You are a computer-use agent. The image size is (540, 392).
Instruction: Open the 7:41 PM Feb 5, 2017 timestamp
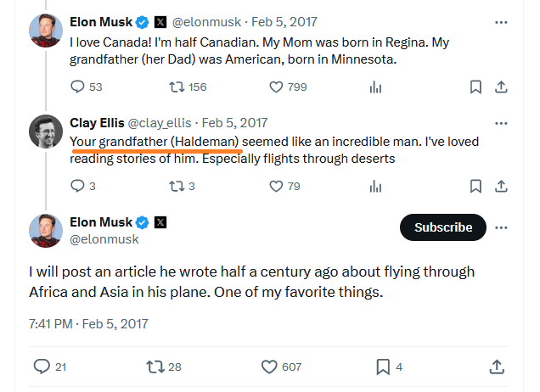(88, 323)
